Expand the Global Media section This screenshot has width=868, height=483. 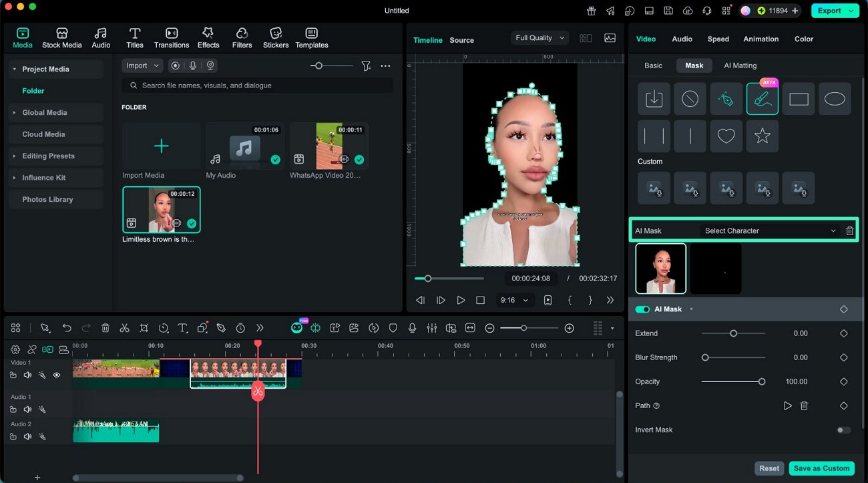14,112
